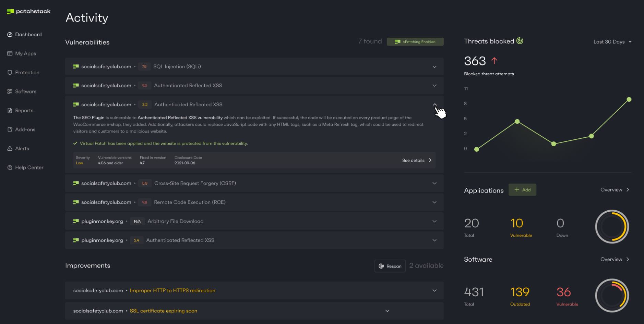Viewport: 644px width, 324px height.
Task: Expand the Cross-Site Request Forgery row
Action: [x=434, y=183]
